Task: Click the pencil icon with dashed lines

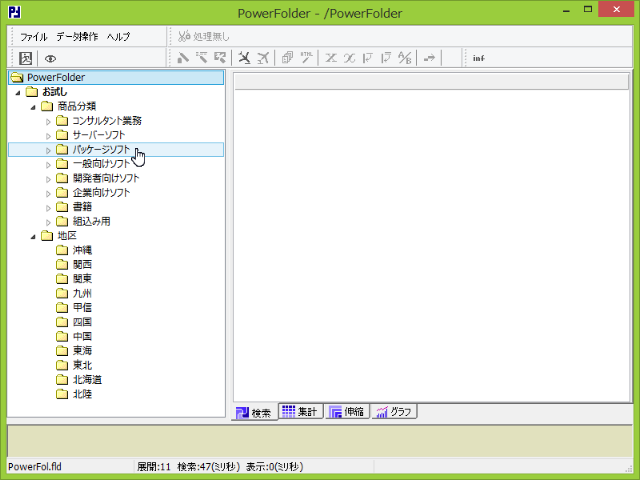Action: pos(202,58)
